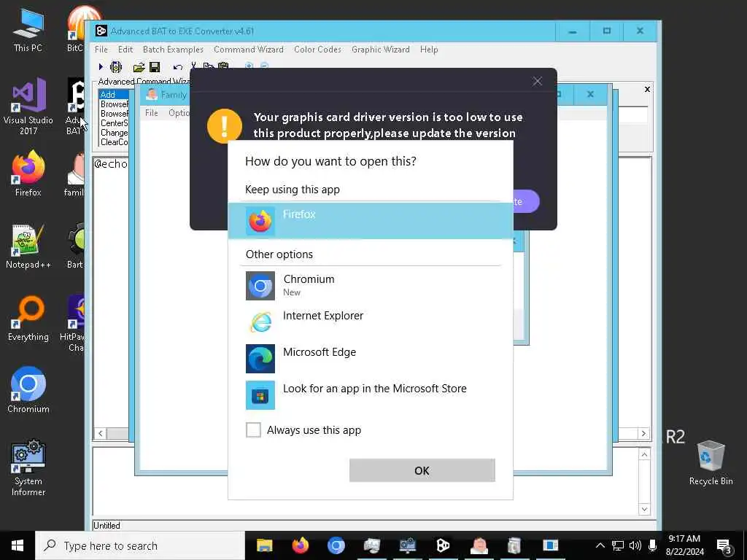Select the Recycle Bin desktop icon
747x560 pixels.
(711, 463)
